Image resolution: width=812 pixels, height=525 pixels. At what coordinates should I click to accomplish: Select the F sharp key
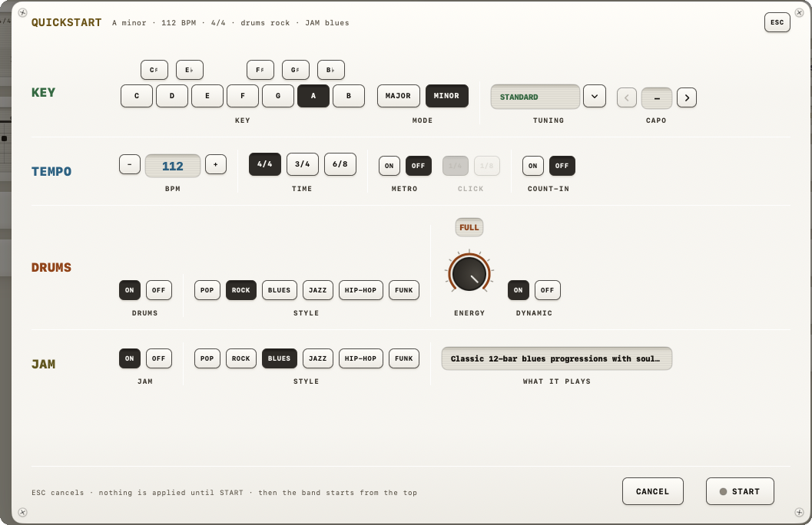[260, 70]
